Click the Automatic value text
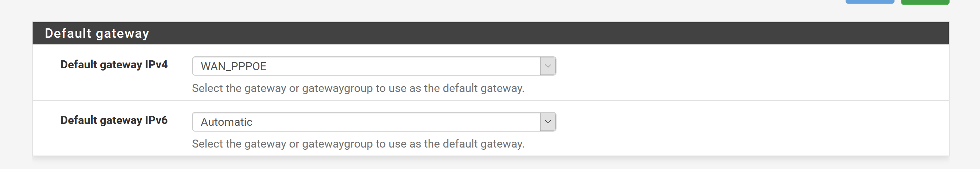Image resolution: width=980 pixels, height=169 pixels. [226, 122]
